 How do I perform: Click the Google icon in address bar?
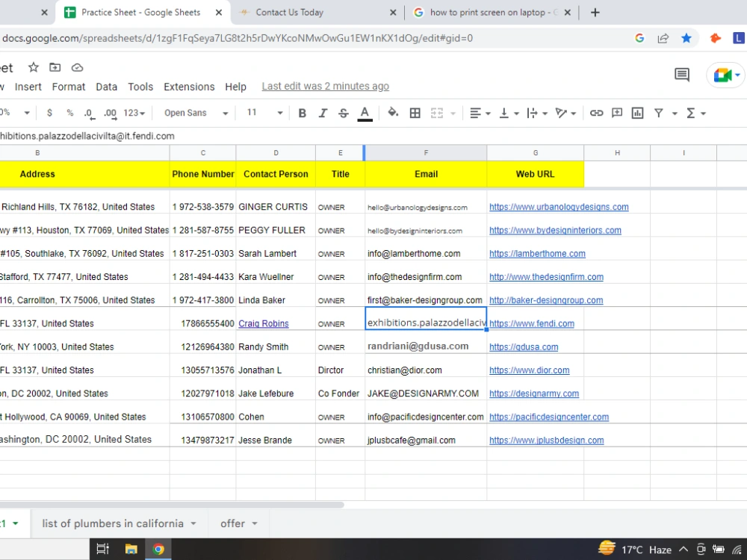click(x=639, y=38)
